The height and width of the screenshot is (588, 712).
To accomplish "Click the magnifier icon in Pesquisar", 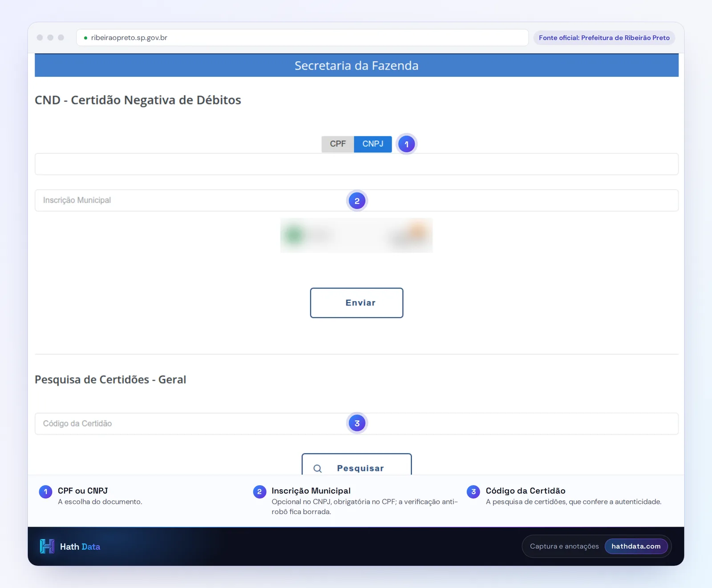I will (x=317, y=468).
